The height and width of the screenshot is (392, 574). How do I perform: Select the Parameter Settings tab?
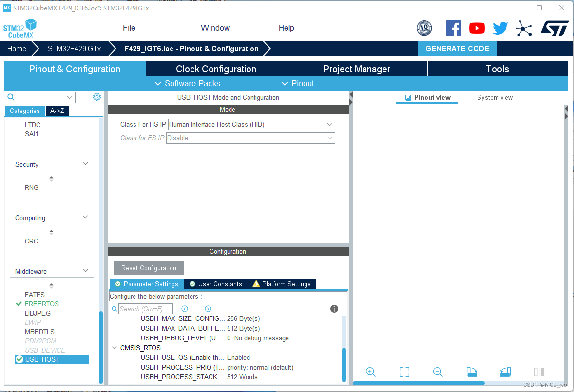point(147,284)
